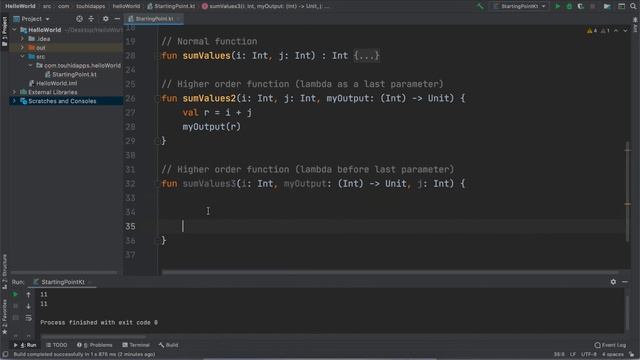Go to previous highlighted error with the up arrow
The image size is (640, 360).
[616, 31]
